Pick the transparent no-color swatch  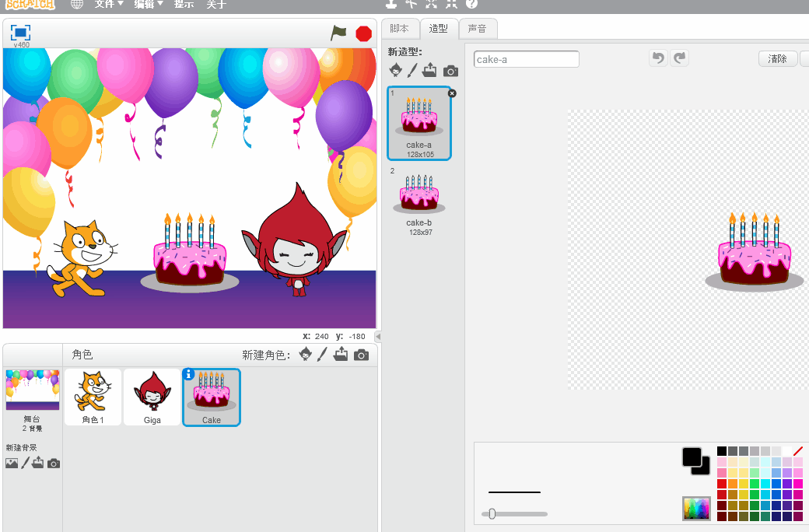798,451
